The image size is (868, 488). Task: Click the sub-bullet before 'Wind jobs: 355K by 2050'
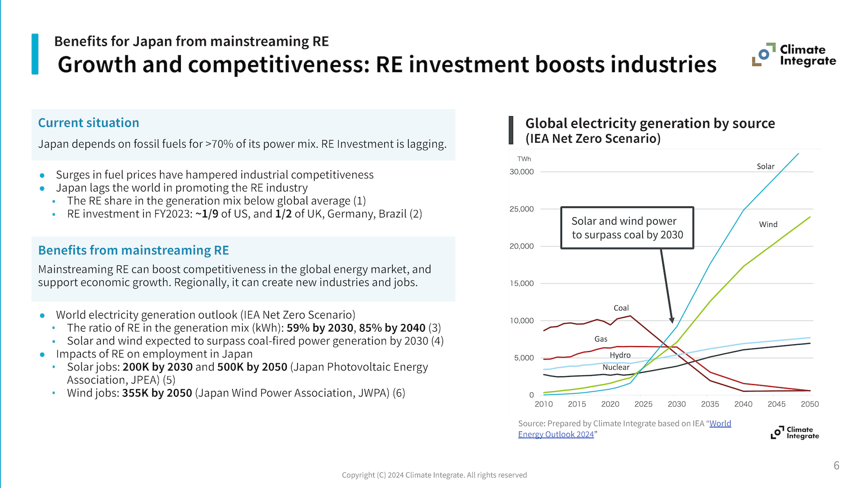point(54,393)
